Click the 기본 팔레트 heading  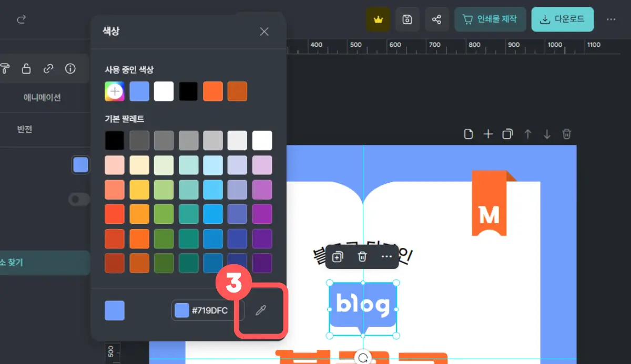pos(124,119)
